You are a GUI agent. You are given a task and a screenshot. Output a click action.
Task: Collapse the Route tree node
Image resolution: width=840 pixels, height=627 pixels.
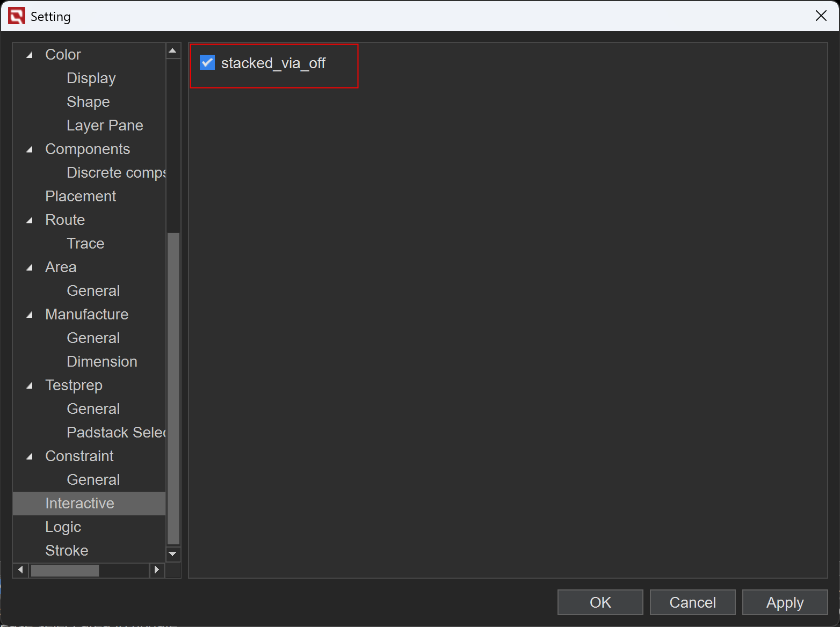[30, 220]
